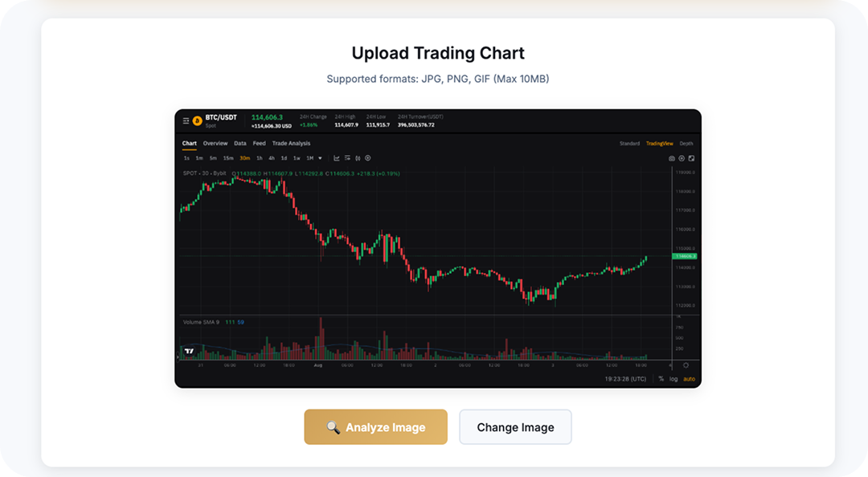Open chart settings gear on time axis

point(686,365)
